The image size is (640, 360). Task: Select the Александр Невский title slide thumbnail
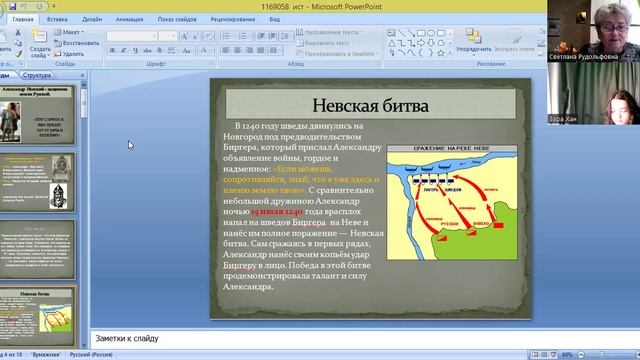[38, 115]
